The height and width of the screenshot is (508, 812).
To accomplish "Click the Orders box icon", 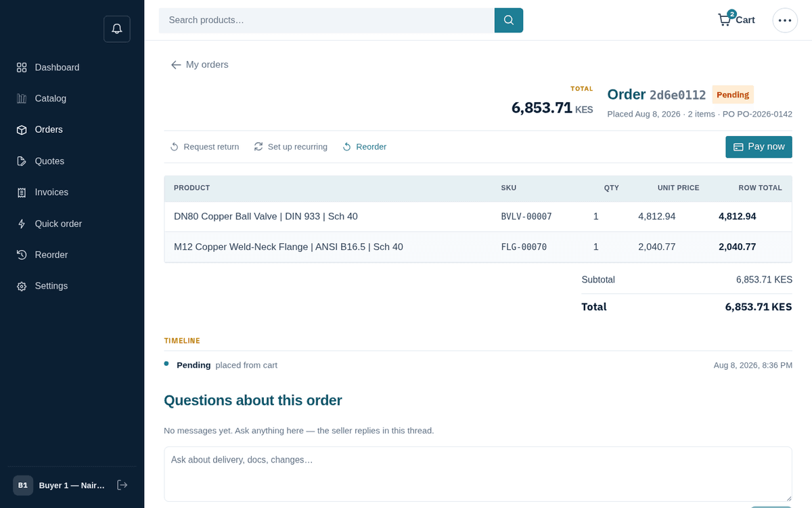I will [x=22, y=130].
